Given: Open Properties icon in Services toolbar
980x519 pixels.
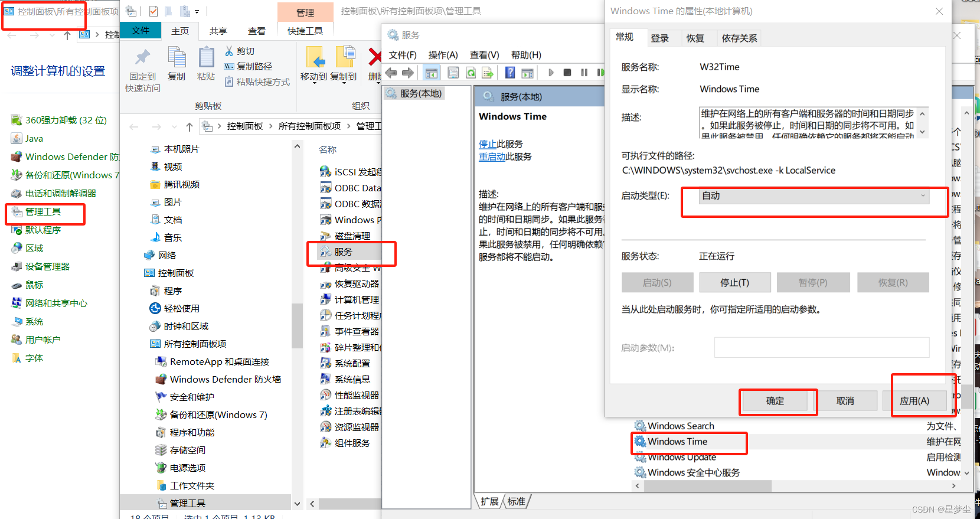Looking at the screenshot, I should [453, 73].
